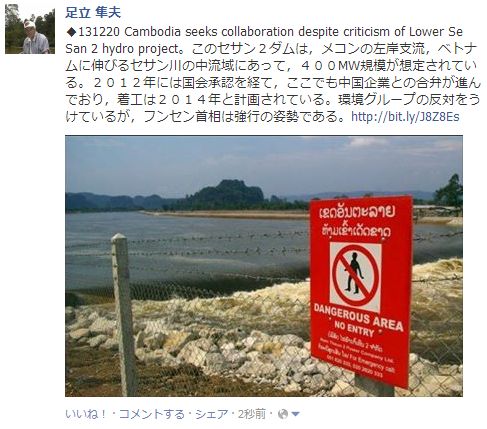Open the attached river photo
This screenshot has width=487, height=429.
tap(264, 266)
